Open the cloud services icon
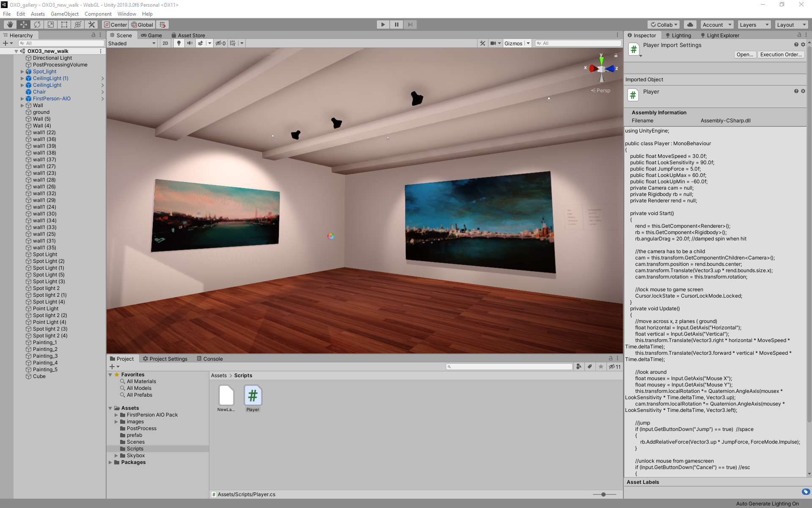The width and height of the screenshot is (812, 508). [x=690, y=25]
